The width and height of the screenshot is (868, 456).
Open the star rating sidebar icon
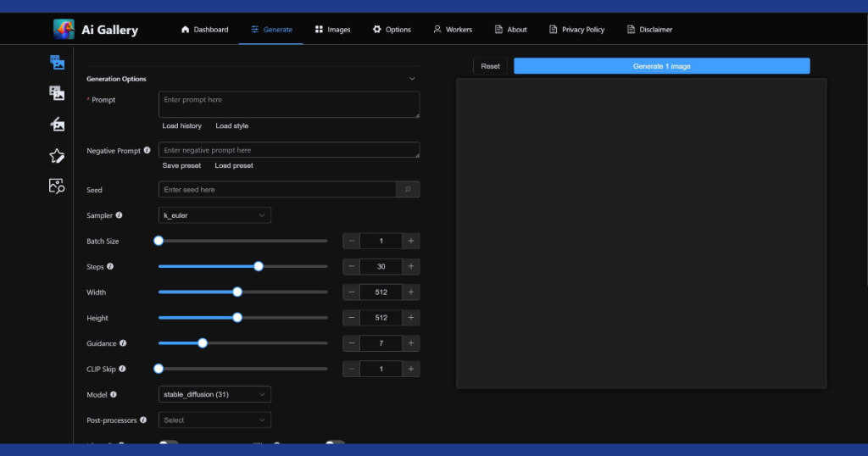(57, 155)
